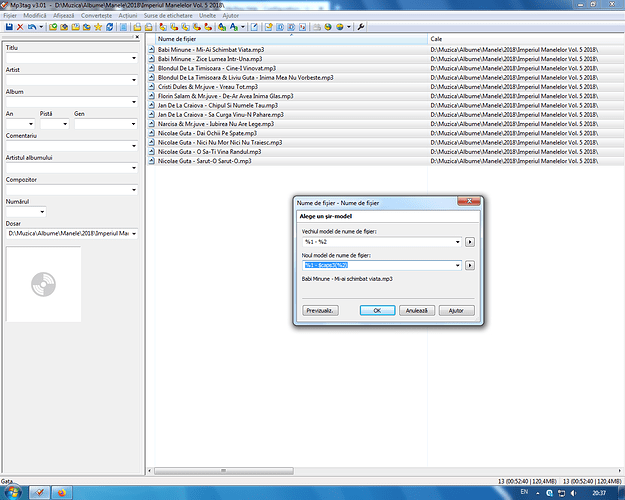Expand the Artistul albumului dropdown
The width and height of the screenshot is (625, 500).
click(134, 168)
